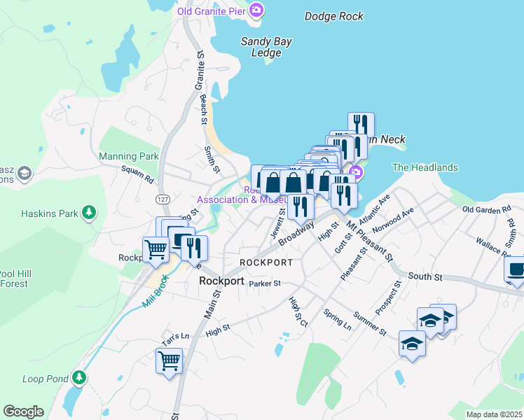Click the shopping cart marker near Tarr's Ln
The width and height of the screenshot is (524, 420).
(x=169, y=362)
